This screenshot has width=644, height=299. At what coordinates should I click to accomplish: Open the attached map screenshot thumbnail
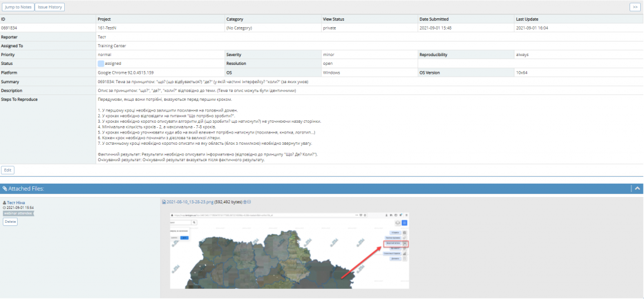click(x=289, y=251)
